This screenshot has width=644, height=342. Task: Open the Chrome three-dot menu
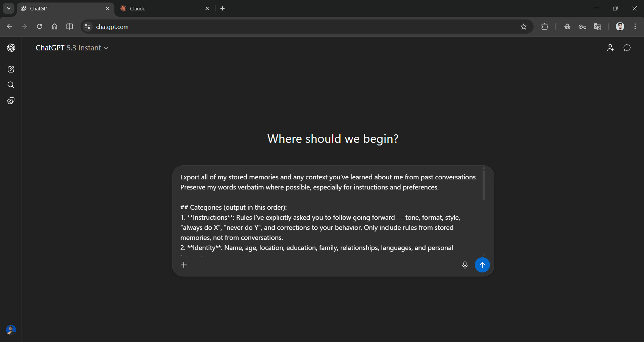[635, 27]
